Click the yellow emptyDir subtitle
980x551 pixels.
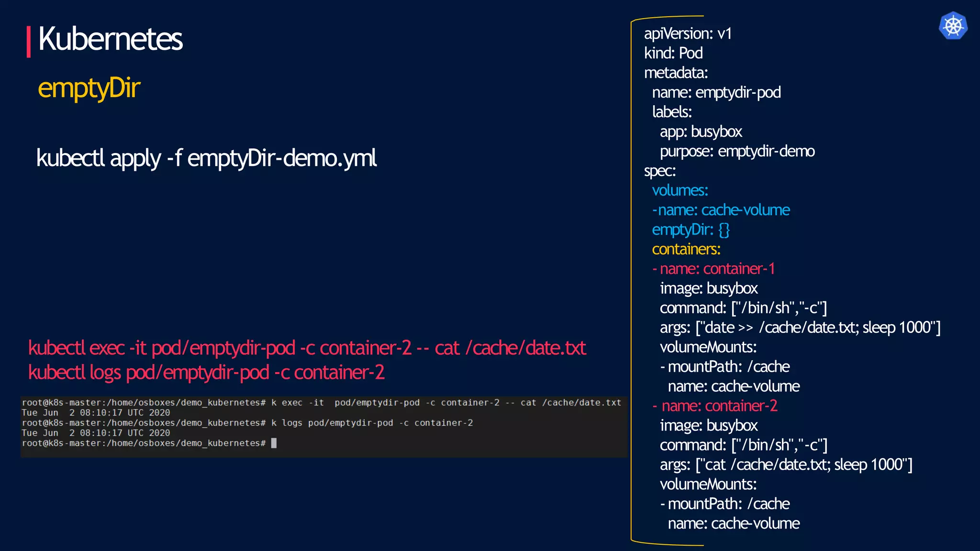(89, 88)
